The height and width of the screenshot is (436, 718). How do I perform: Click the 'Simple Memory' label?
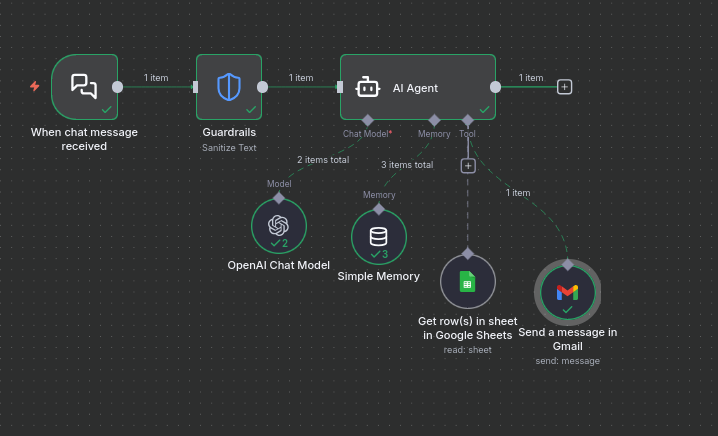(x=379, y=276)
